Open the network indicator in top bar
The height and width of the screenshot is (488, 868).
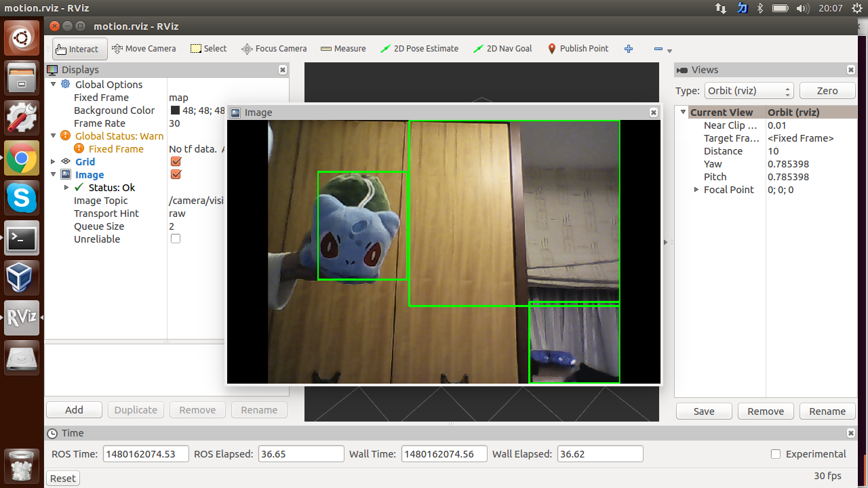coord(721,8)
